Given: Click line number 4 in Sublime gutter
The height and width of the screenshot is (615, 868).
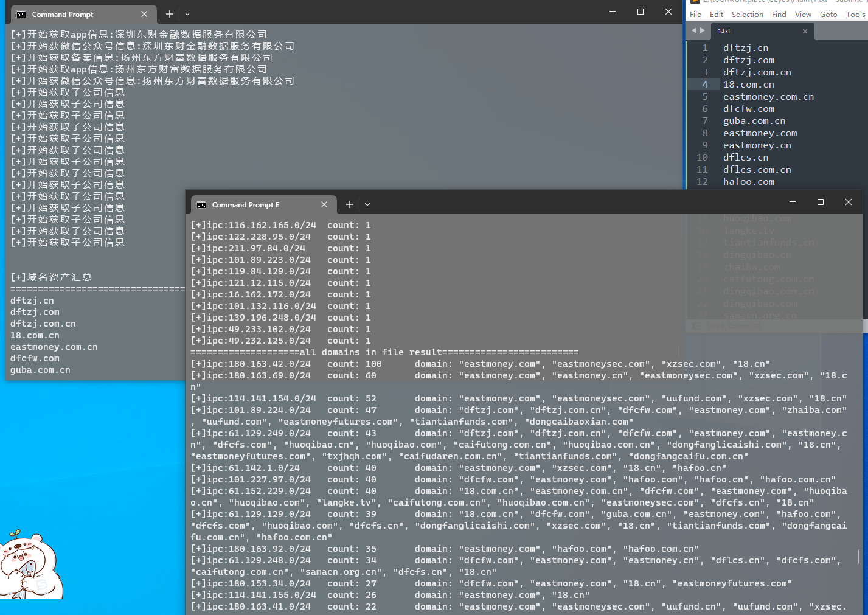Looking at the screenshot, I should [705, 85].
